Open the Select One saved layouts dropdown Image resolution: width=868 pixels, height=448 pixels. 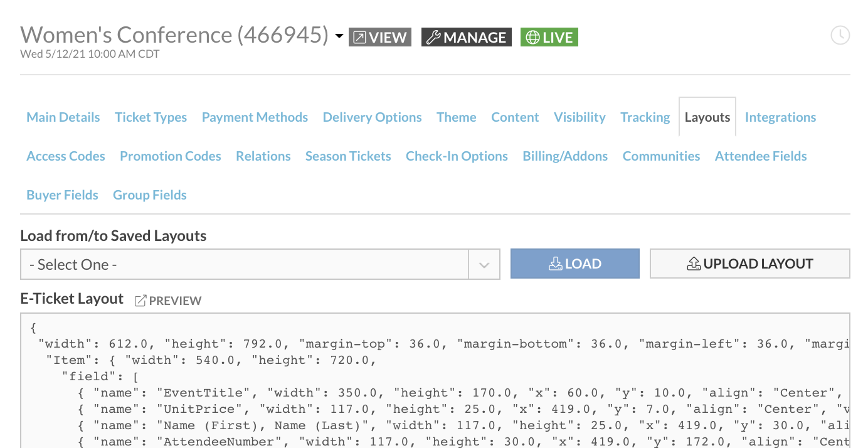(260, 264)
